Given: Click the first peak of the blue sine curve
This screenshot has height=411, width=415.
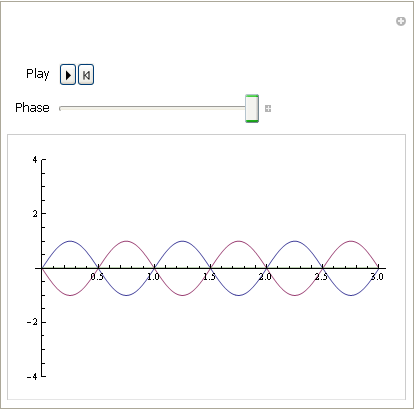Looking at the screenshot, I should click(70, 241).
